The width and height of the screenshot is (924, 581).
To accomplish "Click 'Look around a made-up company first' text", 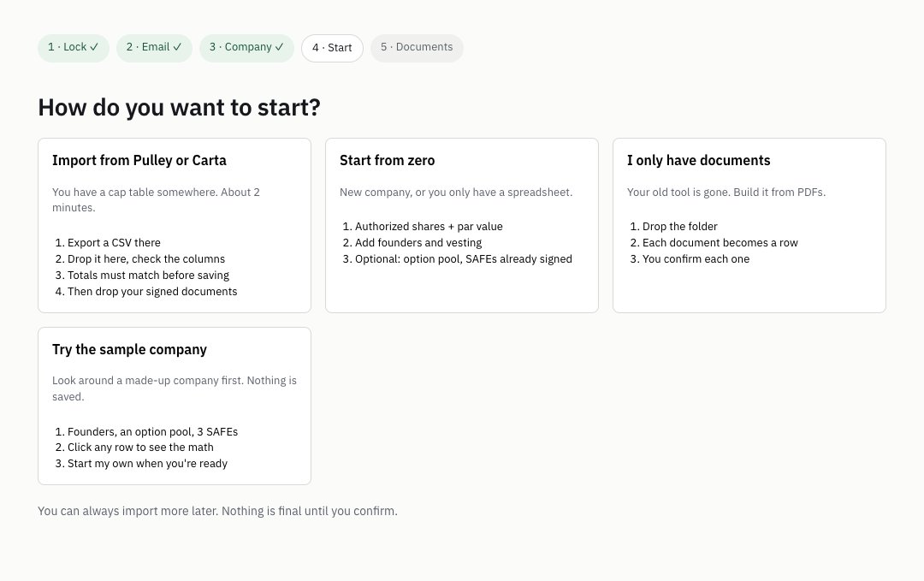I will tap(175, 389).
